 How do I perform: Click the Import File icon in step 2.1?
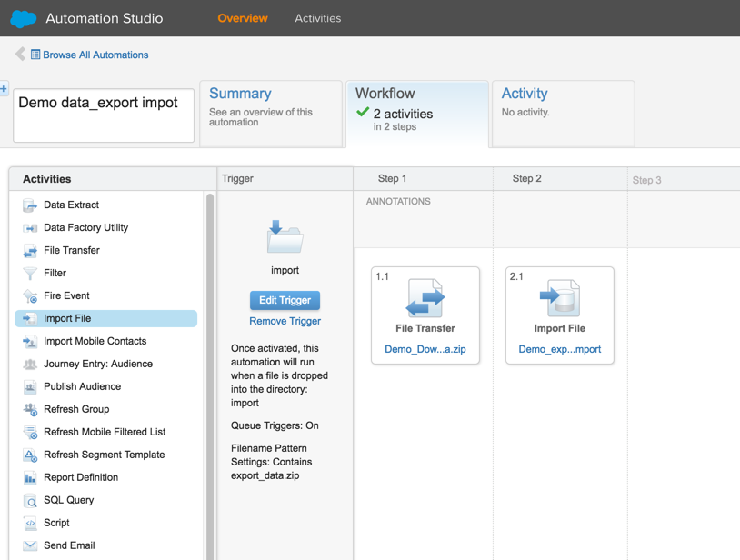pos(560,297)
